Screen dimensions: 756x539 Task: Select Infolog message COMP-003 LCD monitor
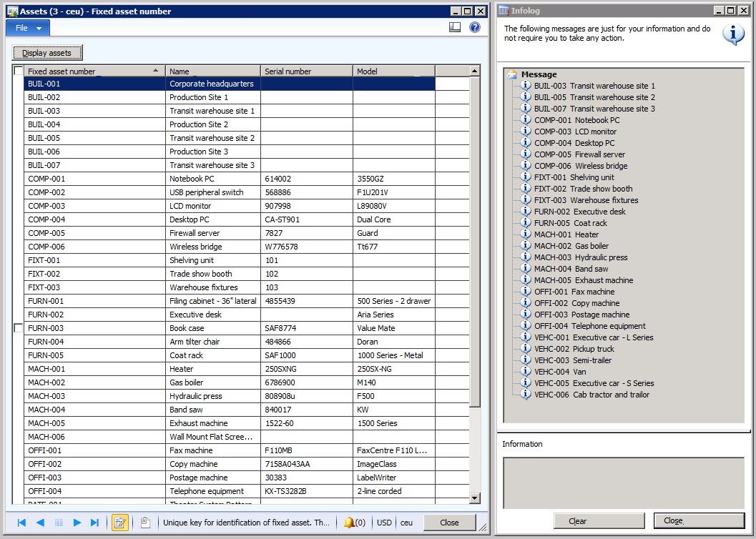(x=575, y=132)
